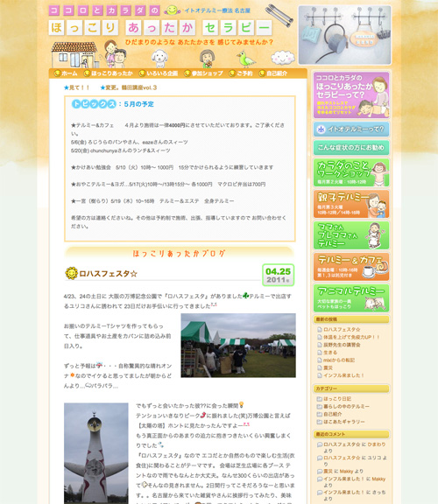438x504 pixels.
Task: Click speech bubble icon beside ひまわり comment
Action: pyautogui.click(x=320, y=444)
